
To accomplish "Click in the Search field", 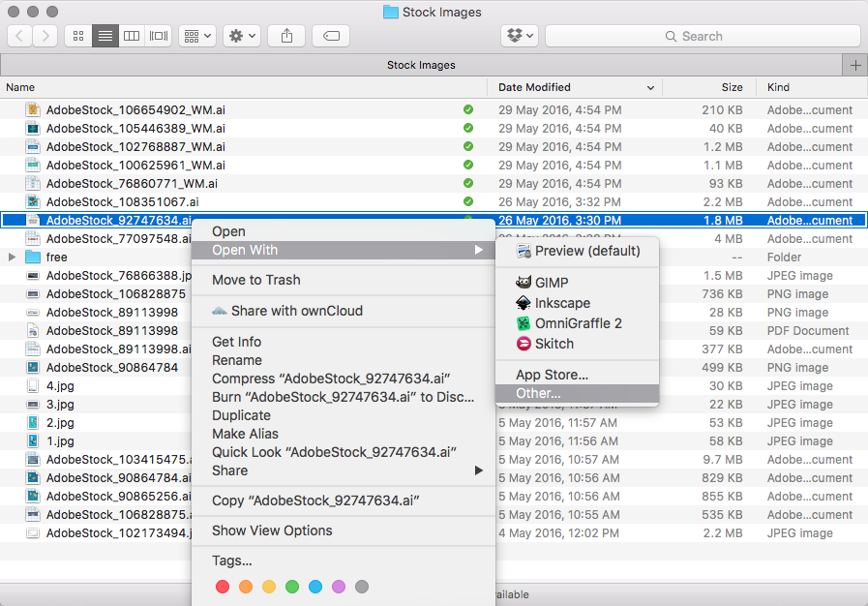I will [x=702, y=36].
